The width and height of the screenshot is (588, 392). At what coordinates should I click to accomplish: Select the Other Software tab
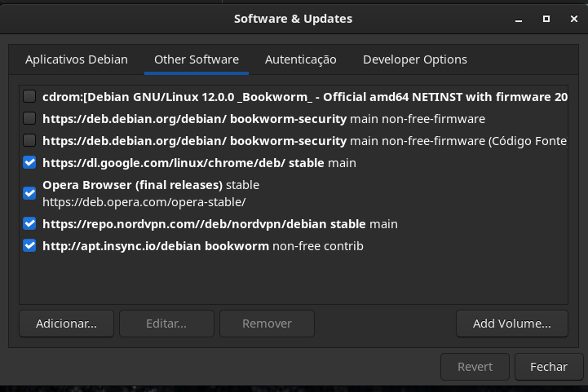click(197, 59)
